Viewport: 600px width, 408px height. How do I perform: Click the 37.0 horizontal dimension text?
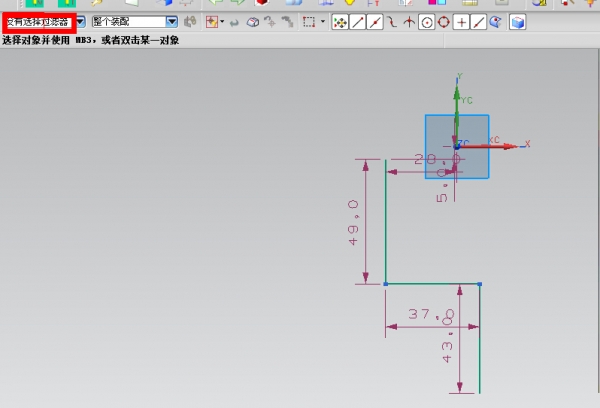point(431,314)
